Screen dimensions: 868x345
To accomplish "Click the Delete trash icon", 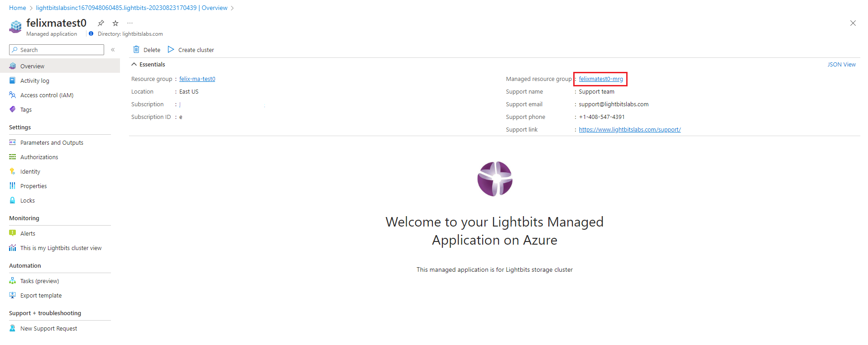I will [136, 49].
